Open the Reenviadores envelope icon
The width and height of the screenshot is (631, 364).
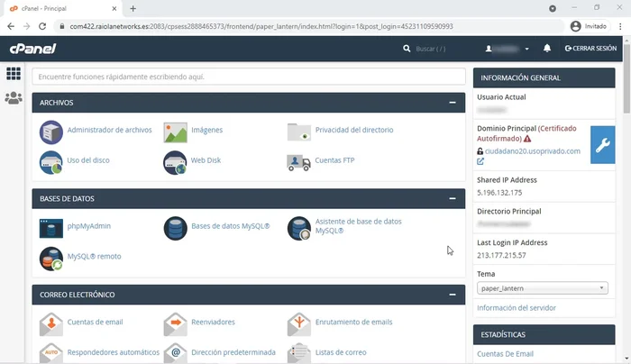175,324
